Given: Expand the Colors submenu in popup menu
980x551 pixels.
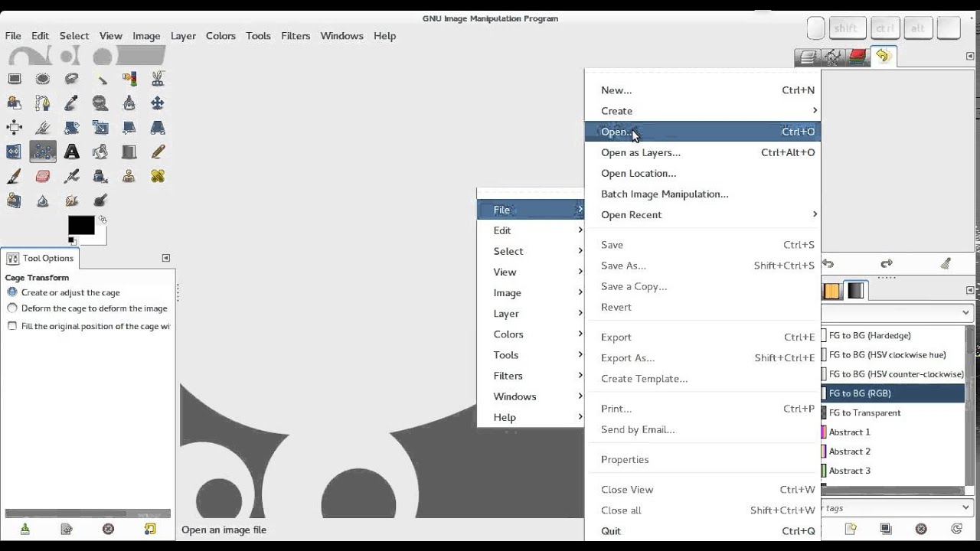Looking at the screenshot, I should (x=531, y=334).
